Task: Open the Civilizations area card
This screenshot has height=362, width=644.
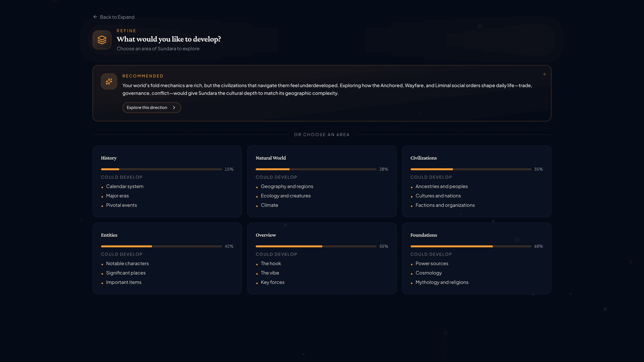Action: (x=477, y=181)
